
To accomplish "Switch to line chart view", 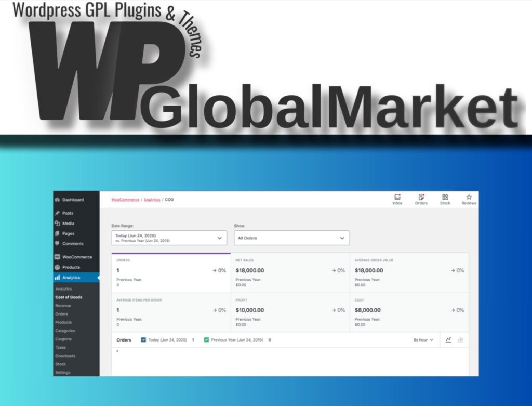I will [448, 340].
